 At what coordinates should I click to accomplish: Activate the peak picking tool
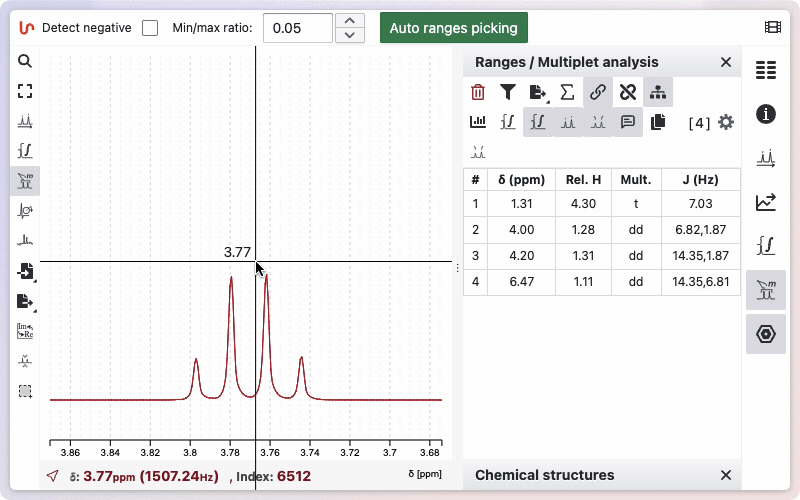(x=25, y=121)
